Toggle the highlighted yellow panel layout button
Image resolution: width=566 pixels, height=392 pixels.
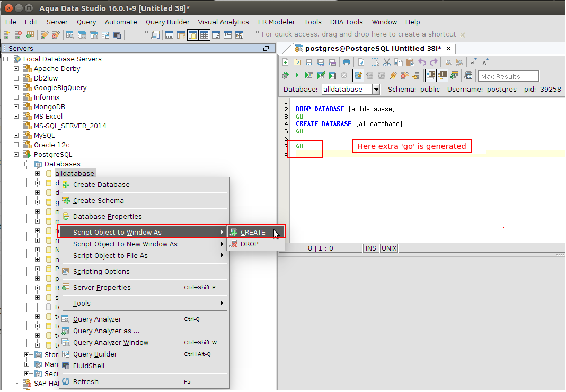click(x=193, y=35)
